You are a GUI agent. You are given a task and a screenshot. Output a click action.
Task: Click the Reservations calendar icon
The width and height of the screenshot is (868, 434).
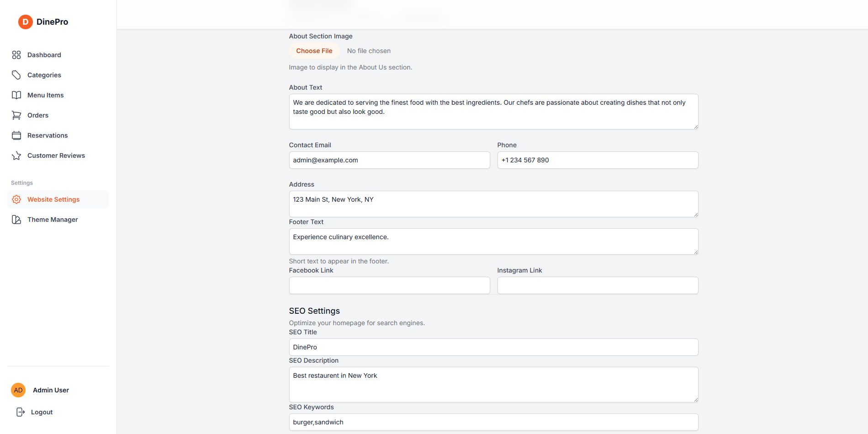pyautogui.click(x=16, y=135)
